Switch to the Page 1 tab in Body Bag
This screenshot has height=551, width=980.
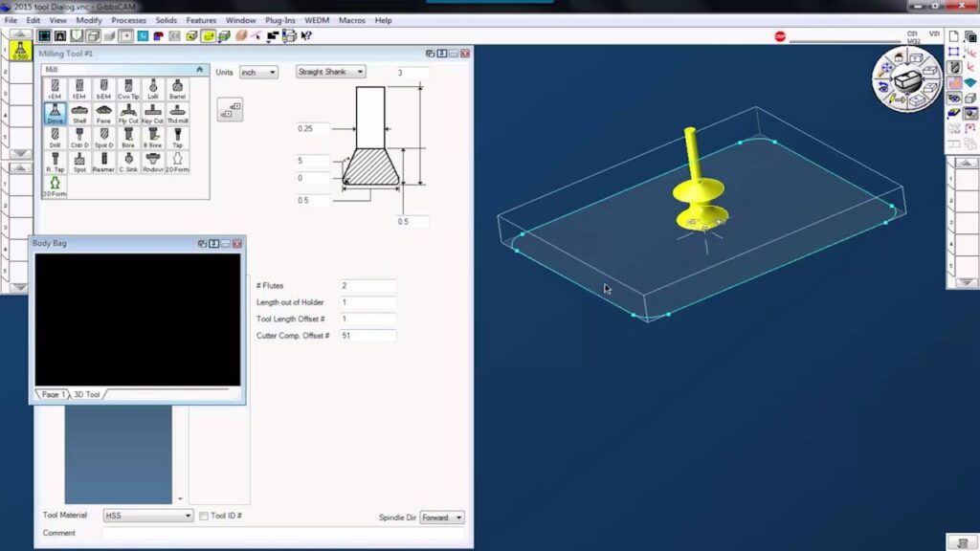click(x=54, y=395)
